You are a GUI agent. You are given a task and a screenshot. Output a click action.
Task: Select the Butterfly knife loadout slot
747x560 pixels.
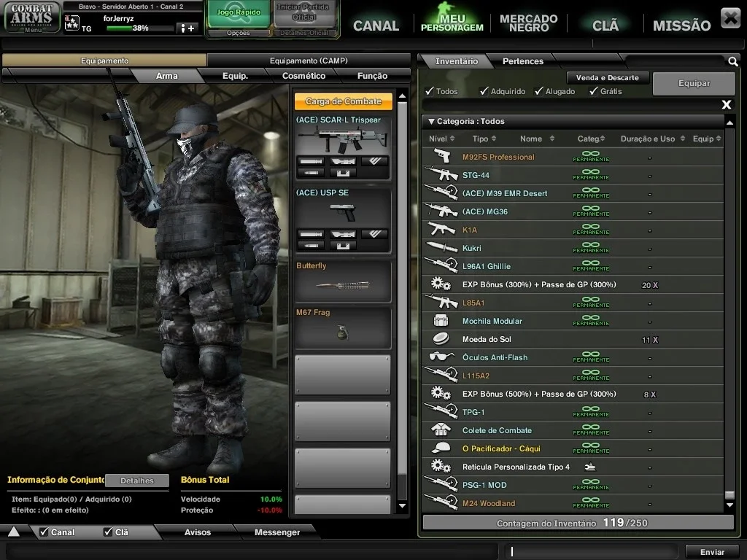(x=343, y=281)
